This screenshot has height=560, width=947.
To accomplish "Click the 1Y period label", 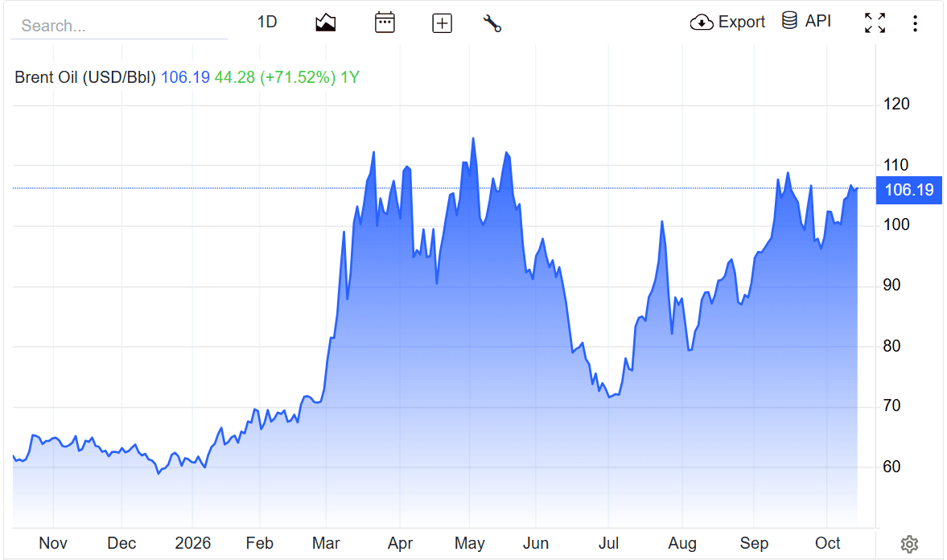I will click(350, 77).
